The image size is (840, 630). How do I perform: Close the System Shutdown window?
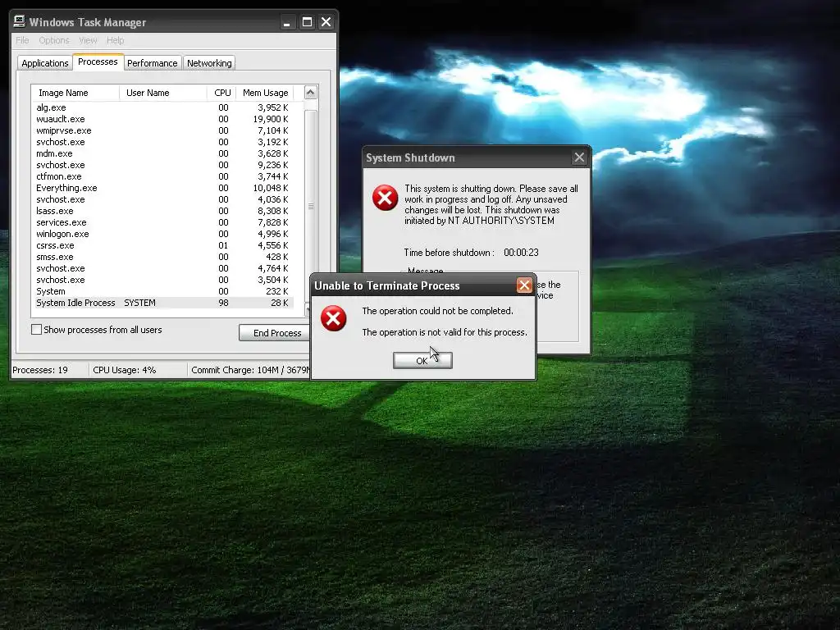pos(579,157)
